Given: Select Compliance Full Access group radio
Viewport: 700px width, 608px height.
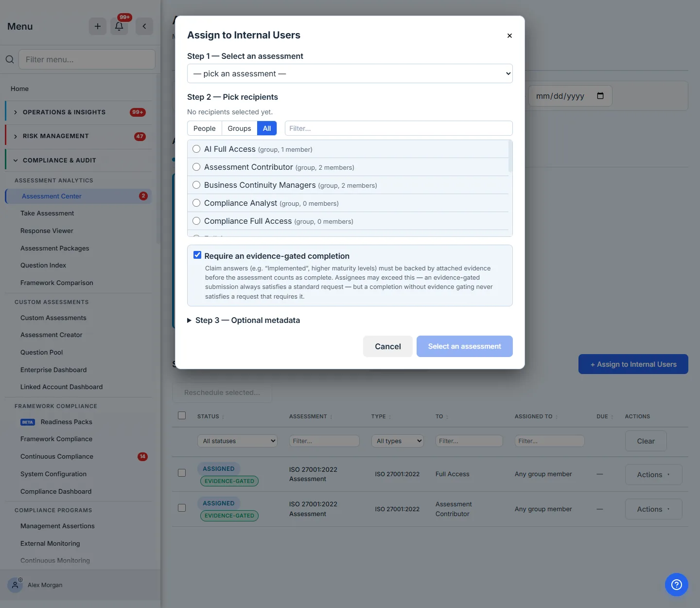Looking at the screenshot, I should (x=196, y=221).
